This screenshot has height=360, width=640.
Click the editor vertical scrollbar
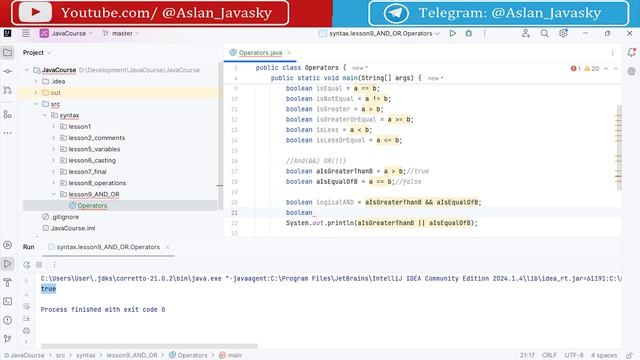point(619,148)
